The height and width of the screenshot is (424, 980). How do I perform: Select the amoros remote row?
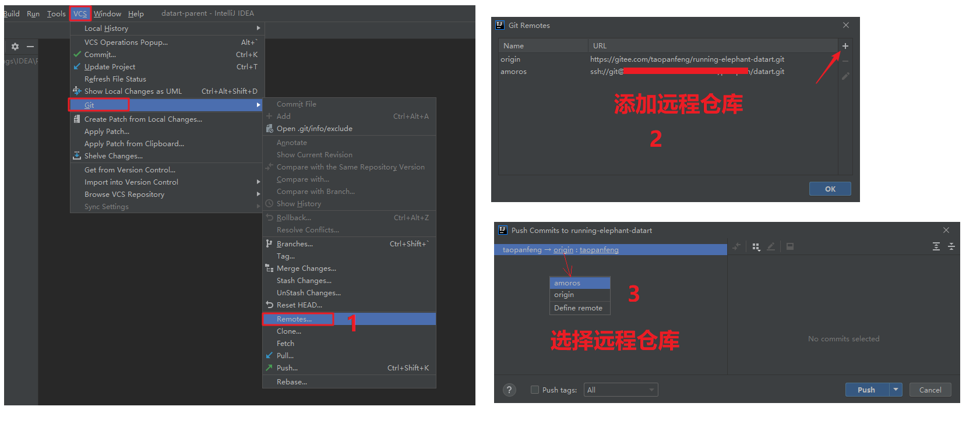tap(668, 71)
